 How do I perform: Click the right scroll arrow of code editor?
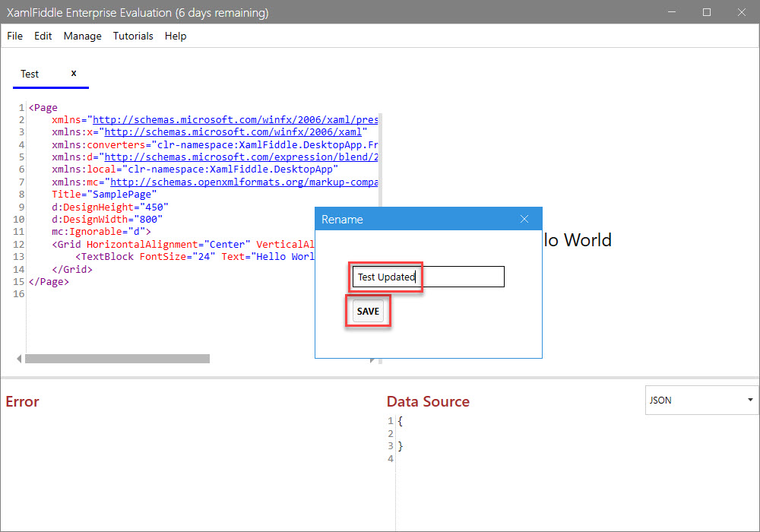click(372, 360)
